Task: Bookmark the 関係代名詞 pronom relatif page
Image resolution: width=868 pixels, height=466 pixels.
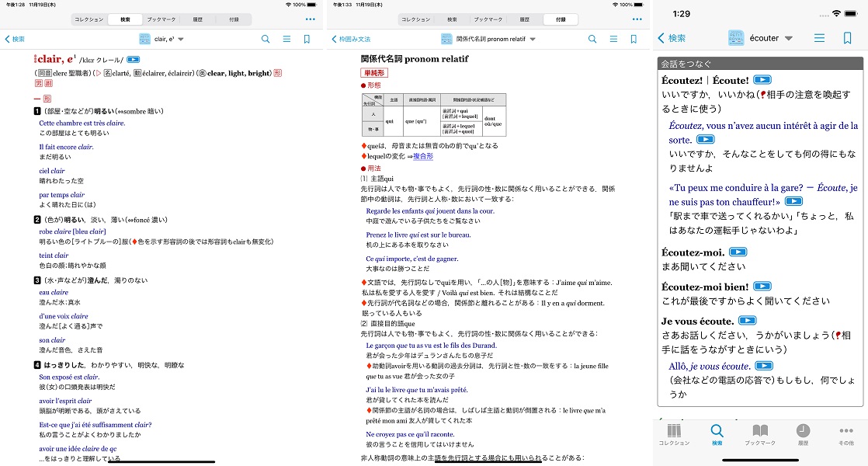Action: click(x=634, y=39)
